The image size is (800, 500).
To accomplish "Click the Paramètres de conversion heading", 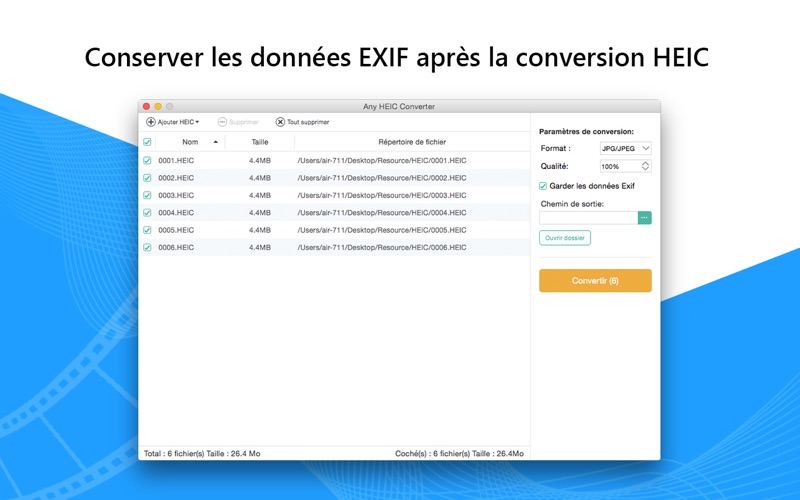I will 586,131.
